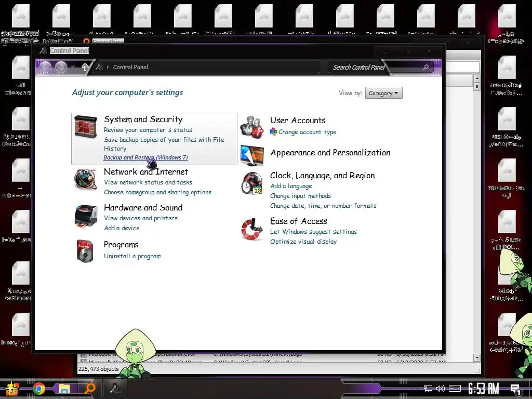Click scroll down arrow in Everything window
Screen dimensions: 532x399
(x=477, y=357)
